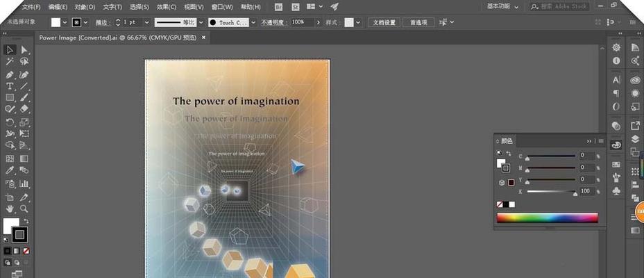Click the K slider in Color panel

click(x=551, y=191)
